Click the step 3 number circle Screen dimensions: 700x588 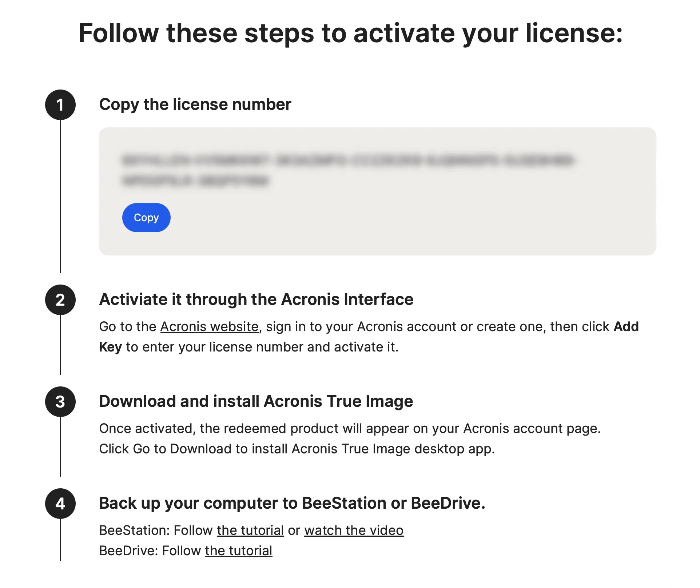tap(60, 402)
